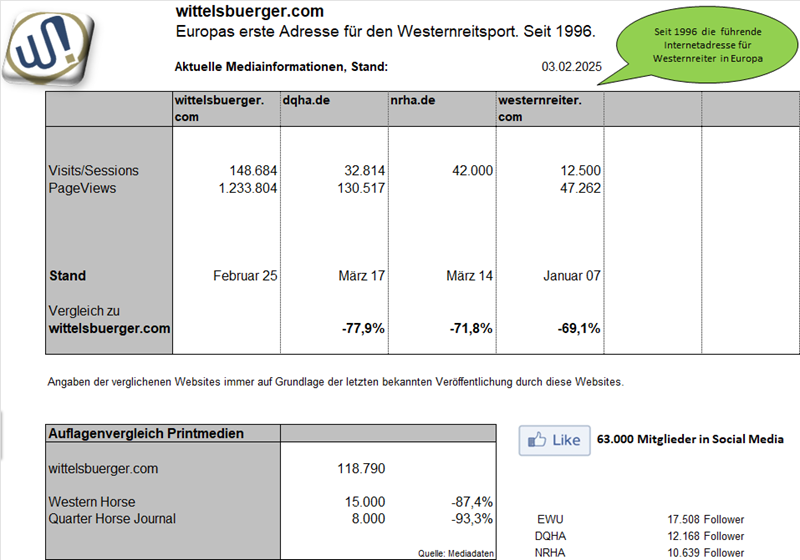Select the dqha visits value 32.814
The width and height of the screenshot is (800, 560).
click(364, 170)
